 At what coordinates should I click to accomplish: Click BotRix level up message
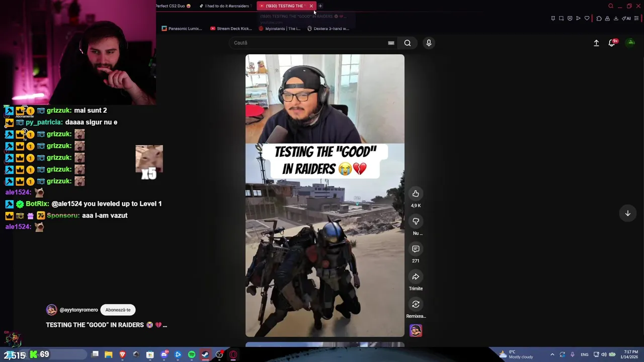point(106,204)
